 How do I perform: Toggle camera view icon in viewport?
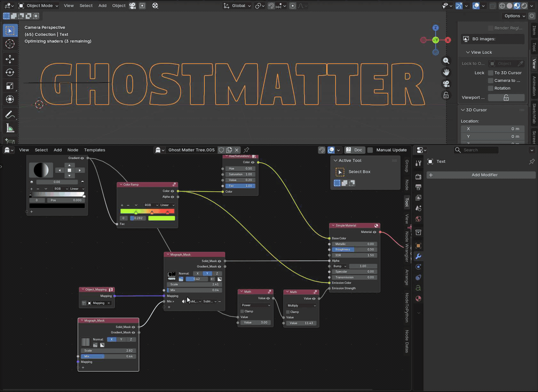[x=446, y=84]
